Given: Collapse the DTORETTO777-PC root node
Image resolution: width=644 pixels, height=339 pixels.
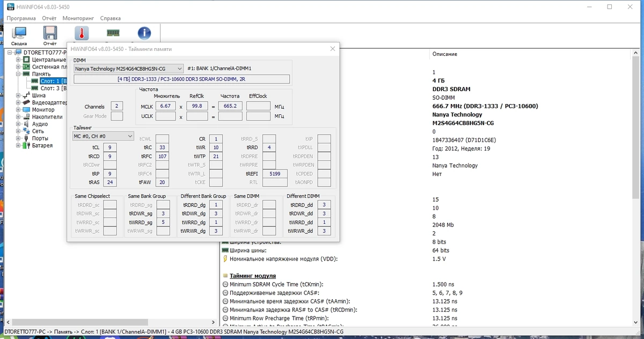Looking at the screenshot, I should [x=11, y=53].
